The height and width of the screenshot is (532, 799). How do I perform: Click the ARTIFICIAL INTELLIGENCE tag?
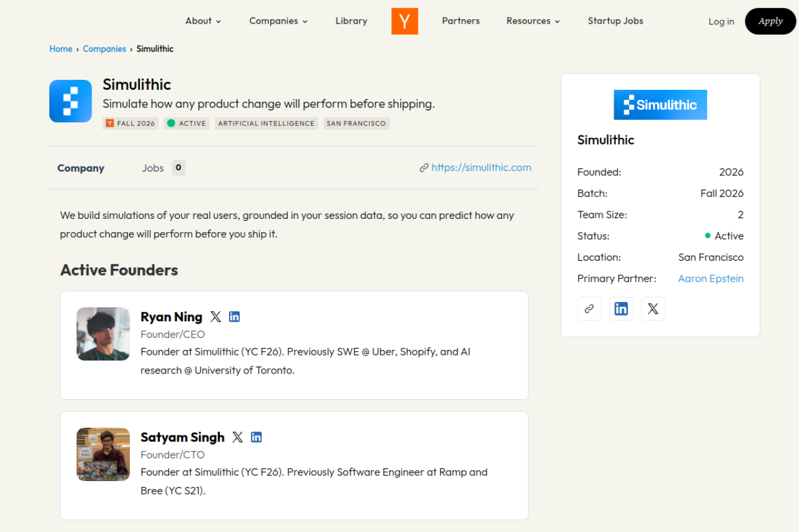coord(267,123)
